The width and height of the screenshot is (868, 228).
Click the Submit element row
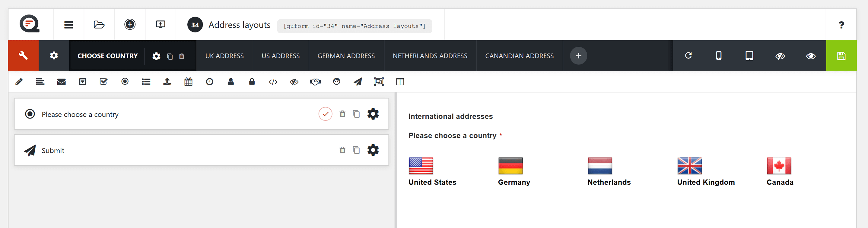(201, 150)
